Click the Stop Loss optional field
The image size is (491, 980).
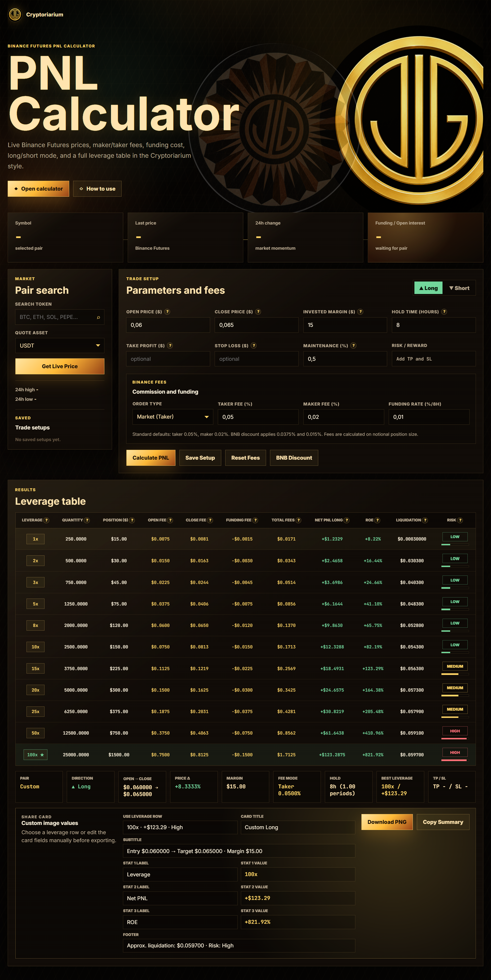click(256, 359)
